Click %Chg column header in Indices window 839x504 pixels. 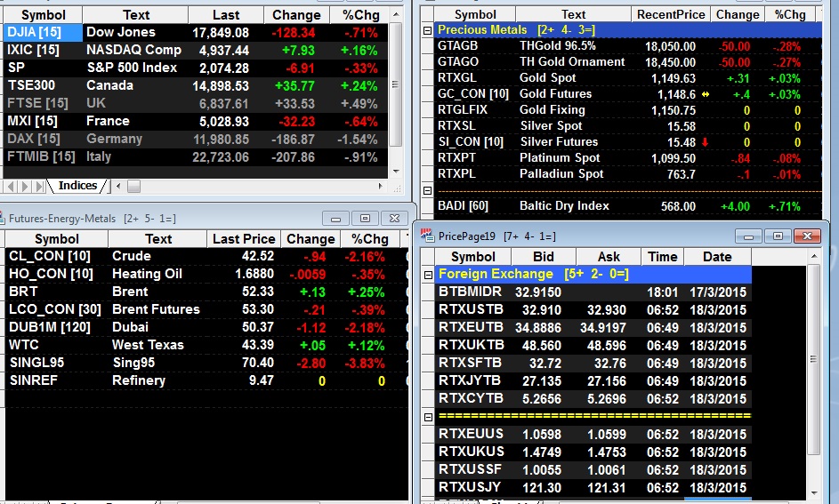pos(360,15)
